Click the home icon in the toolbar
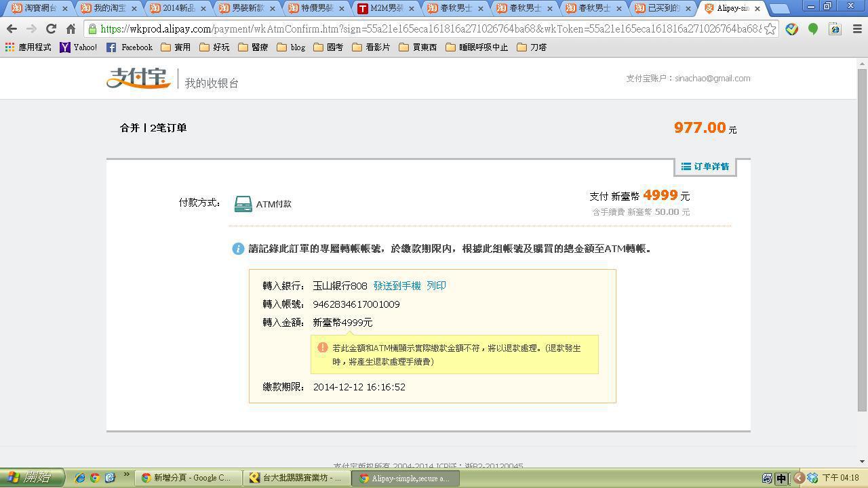The image size is (868, 488). 71,29
